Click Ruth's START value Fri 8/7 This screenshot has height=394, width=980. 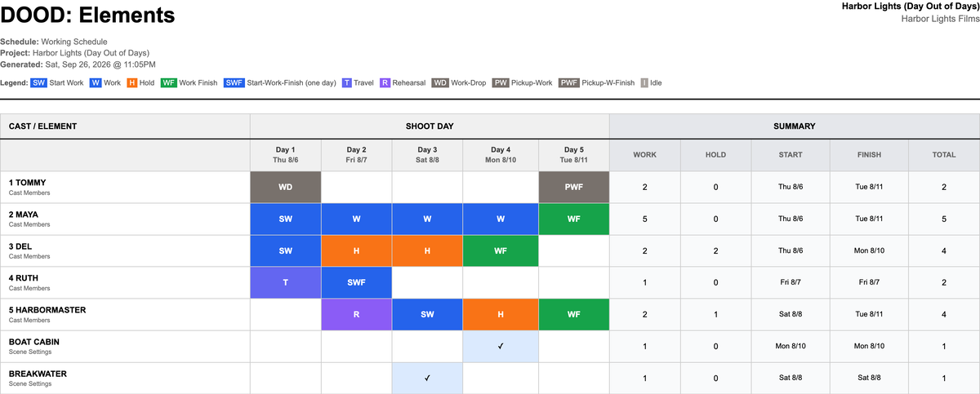point(791,282)
